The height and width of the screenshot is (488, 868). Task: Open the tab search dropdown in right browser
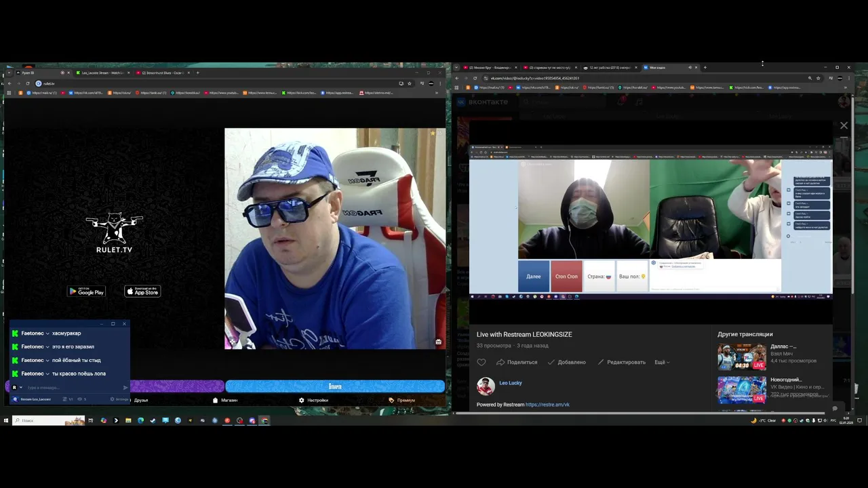tap(456, 68)
